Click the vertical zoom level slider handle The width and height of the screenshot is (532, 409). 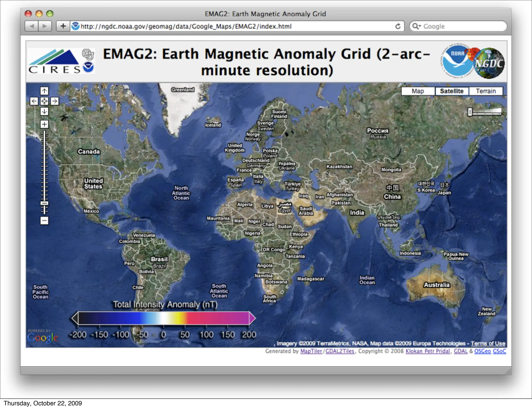pyautogui.click(x=44, y=203)
